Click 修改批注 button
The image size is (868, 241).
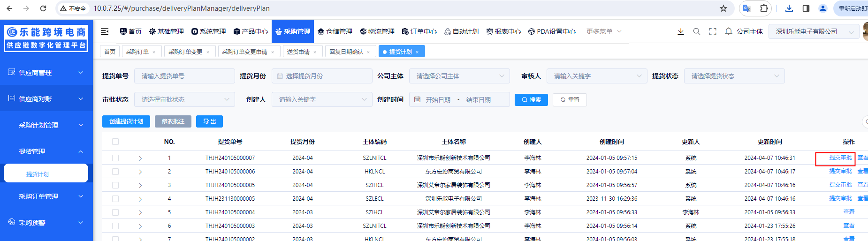click(x=173, y=121)
